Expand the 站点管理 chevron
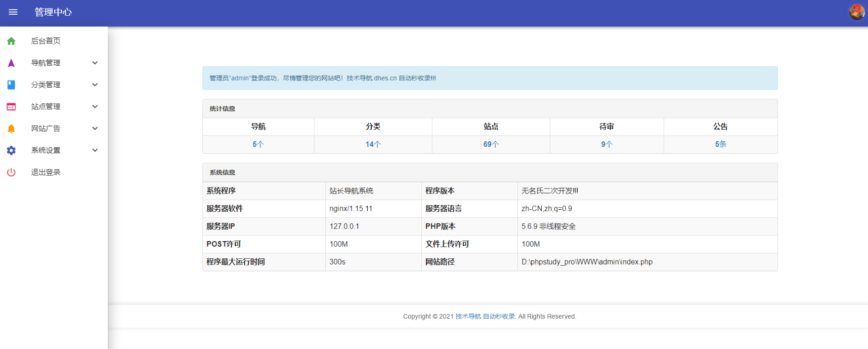Viewport: 868px width, 349px height. (95, 106)
